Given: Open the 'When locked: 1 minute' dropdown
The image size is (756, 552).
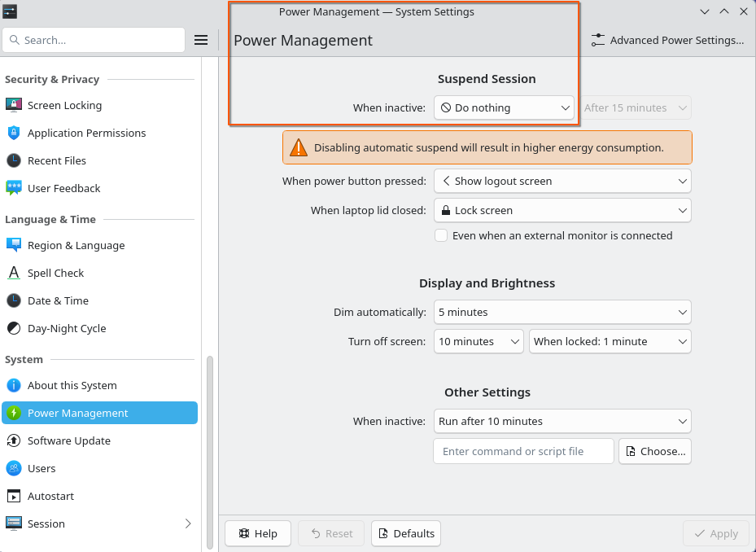Looking at the screenshot, I should (610, 341).
